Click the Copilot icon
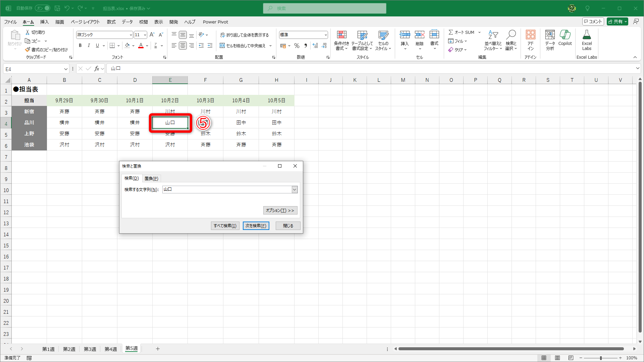Screen dimensions: 644x362 [x=565, y=35]
